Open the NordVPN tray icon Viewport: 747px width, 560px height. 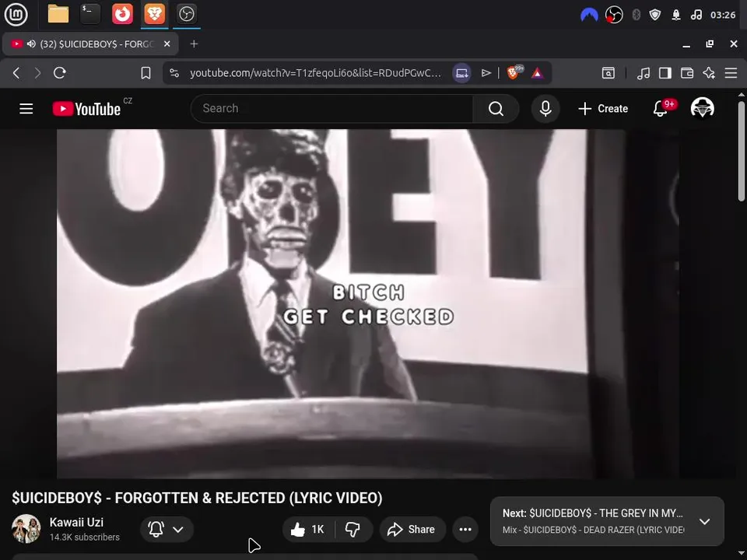tap(589, 15)
